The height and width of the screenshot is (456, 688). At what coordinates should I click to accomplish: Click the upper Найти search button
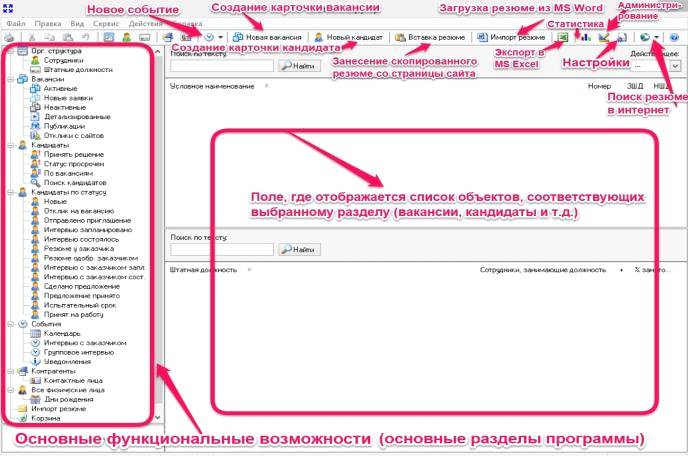click(x=300, y=66)
